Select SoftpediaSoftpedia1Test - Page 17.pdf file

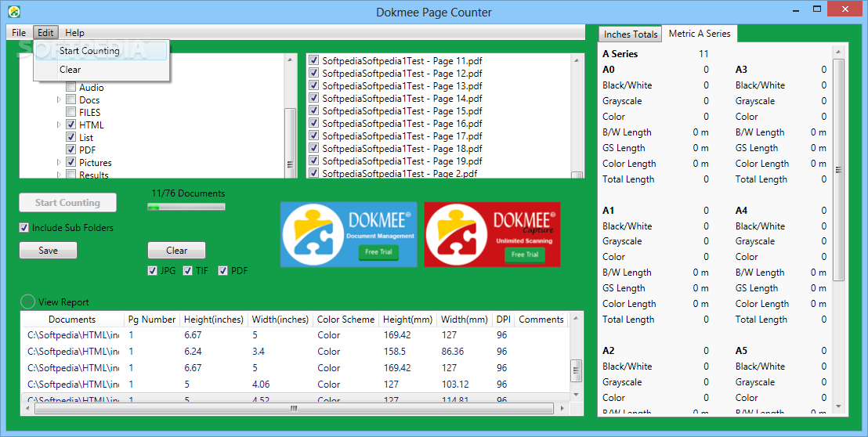(x=403, y=135)
